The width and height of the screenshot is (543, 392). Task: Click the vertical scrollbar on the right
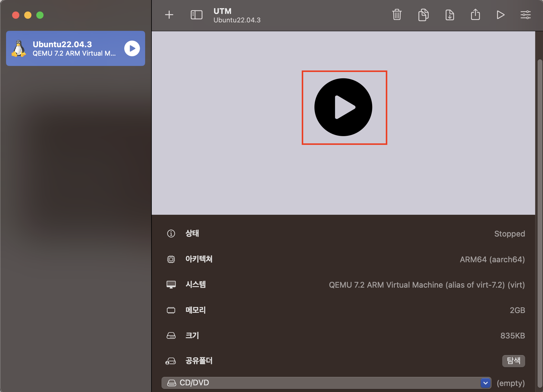540,224
